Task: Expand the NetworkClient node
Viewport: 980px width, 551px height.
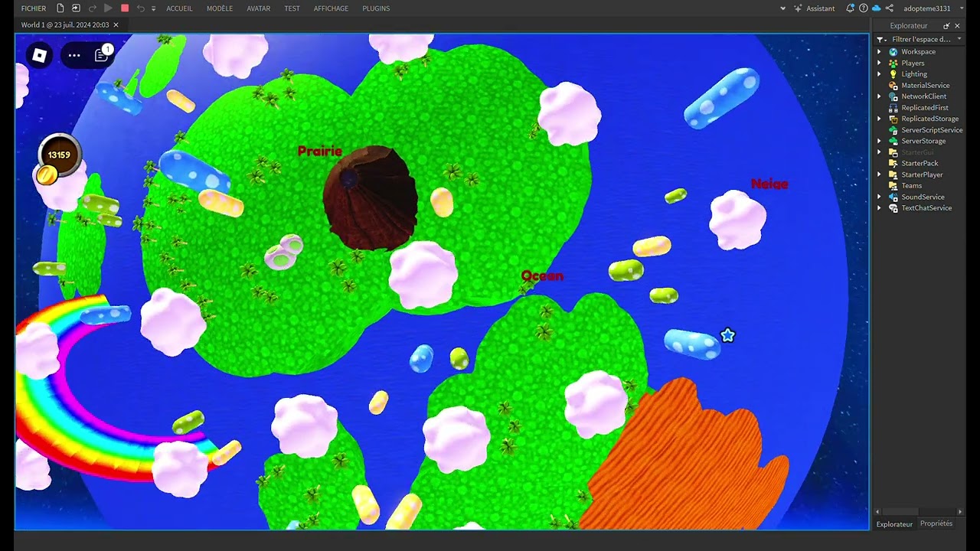Action: (879, 96)
